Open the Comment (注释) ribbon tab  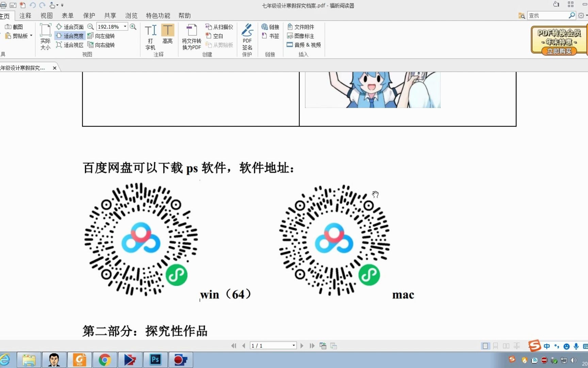coord(25,16)
